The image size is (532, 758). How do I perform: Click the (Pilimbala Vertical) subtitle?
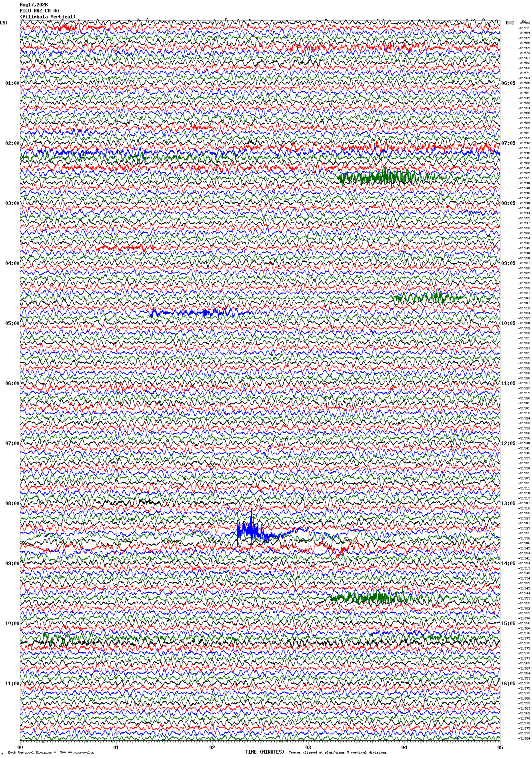48,17
